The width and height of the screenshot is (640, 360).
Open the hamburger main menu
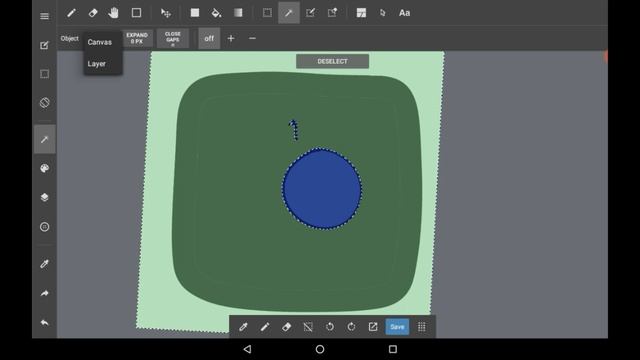click(x=44, y=16)
